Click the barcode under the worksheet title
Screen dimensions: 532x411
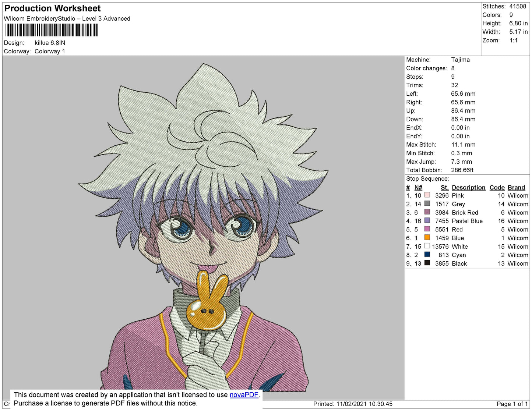click(52, 30)
